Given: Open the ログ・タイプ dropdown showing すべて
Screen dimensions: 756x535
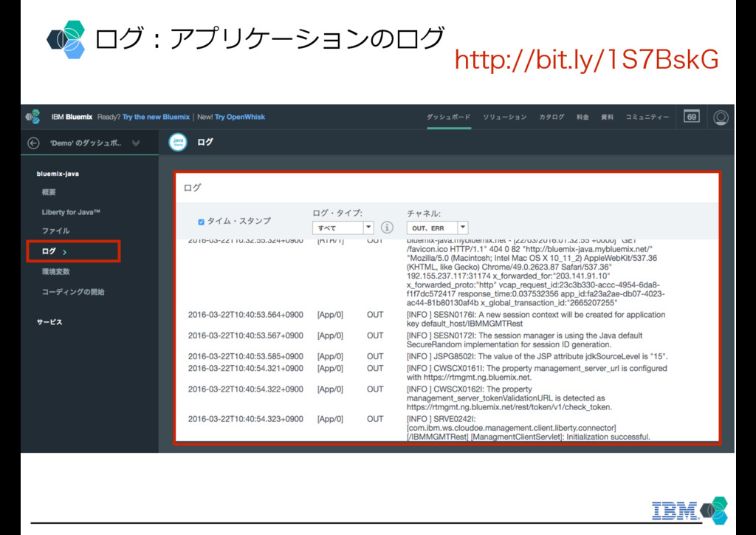Looking at the screenshot, I should click(343, 228).
